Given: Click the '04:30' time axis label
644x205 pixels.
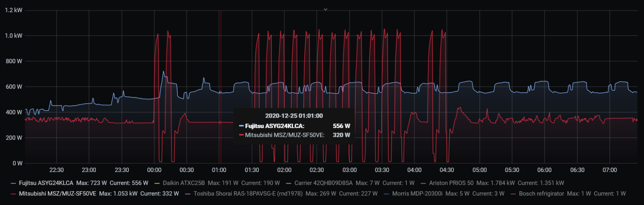Looking at the screenshot, I should coord(447,170).
